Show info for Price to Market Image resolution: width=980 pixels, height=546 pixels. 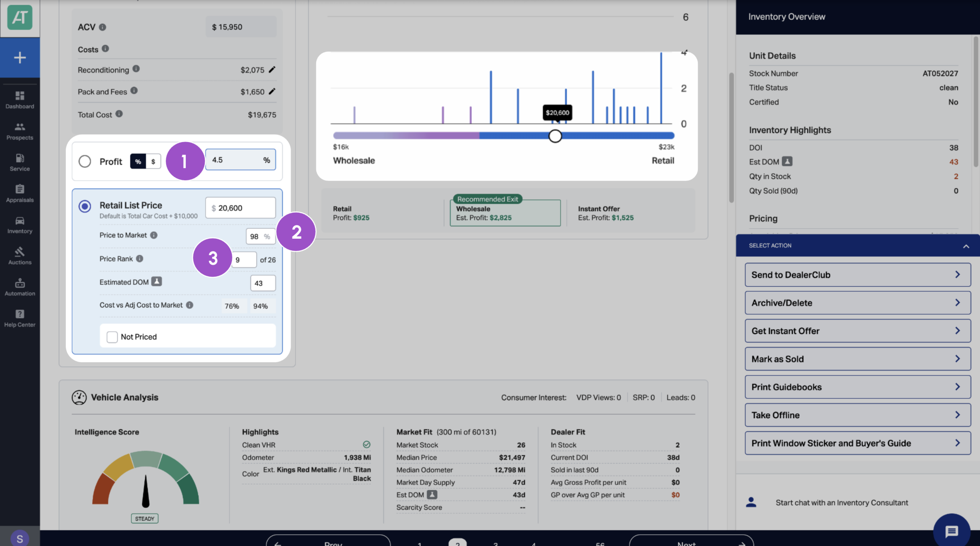coord(154,235)
